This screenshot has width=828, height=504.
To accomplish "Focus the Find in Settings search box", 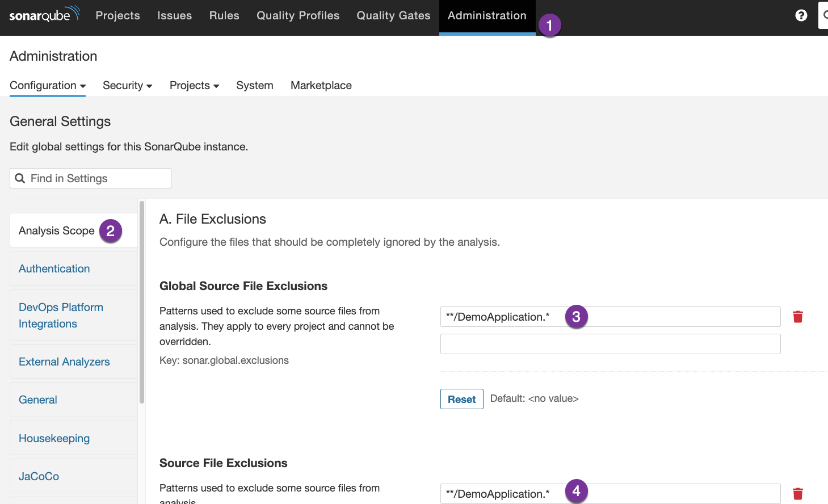I will click(90, 178).
